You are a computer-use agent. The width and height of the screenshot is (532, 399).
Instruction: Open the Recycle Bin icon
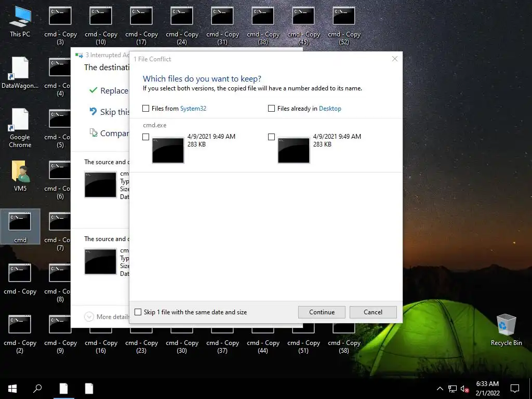point(506,330)
